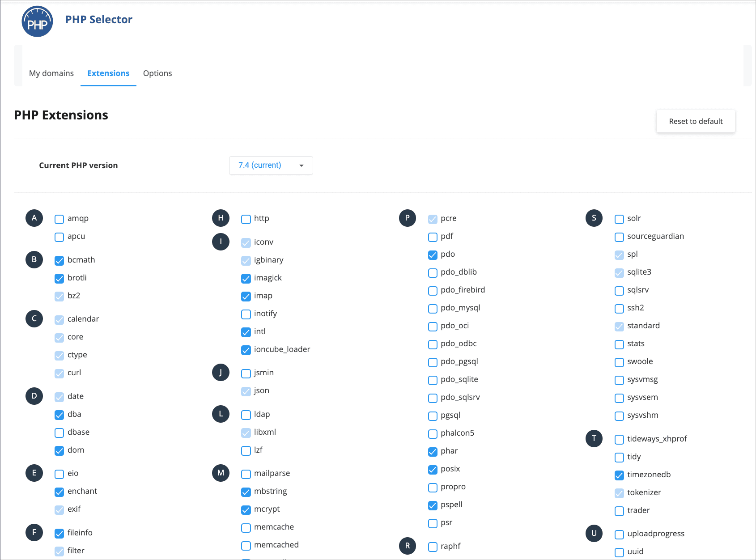This screenshot has height=560, width=756.
Task: Click the PHP Selector title text
Action: tap(99, 20)
